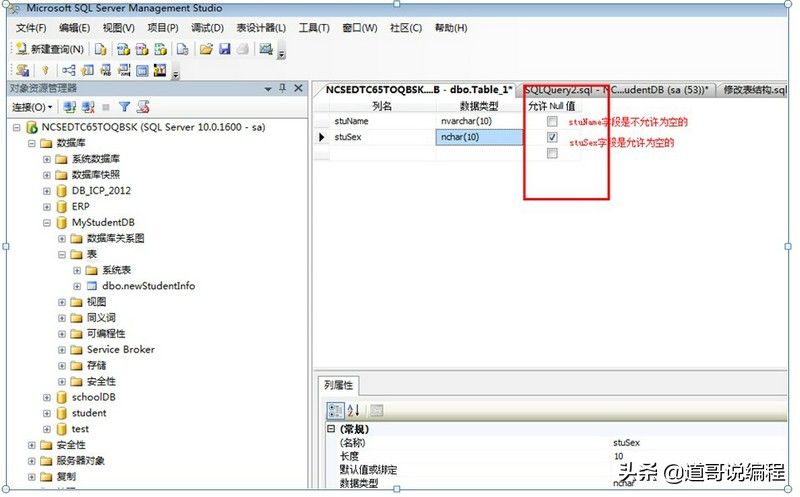Screen dimensions: 800x497
Task: Click the Disconnect icon in Object Explorer toolbar
Action: [87, 106]
